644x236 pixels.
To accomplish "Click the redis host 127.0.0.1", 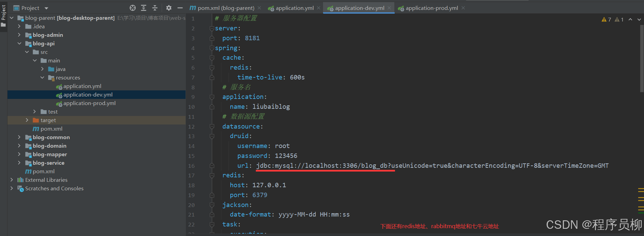I will (x=269, y=185).
